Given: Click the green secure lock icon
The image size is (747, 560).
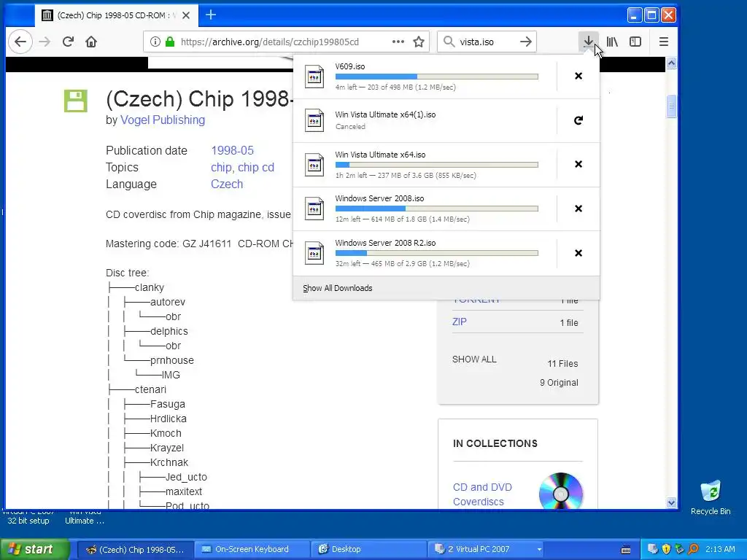Looking at the screenshot, I should tap(169, 42).
